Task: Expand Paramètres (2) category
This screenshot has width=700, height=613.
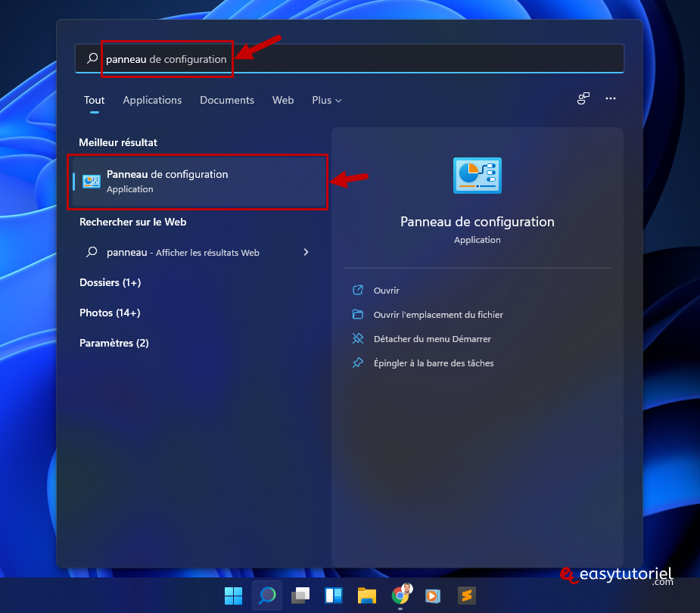Action: 114,343
